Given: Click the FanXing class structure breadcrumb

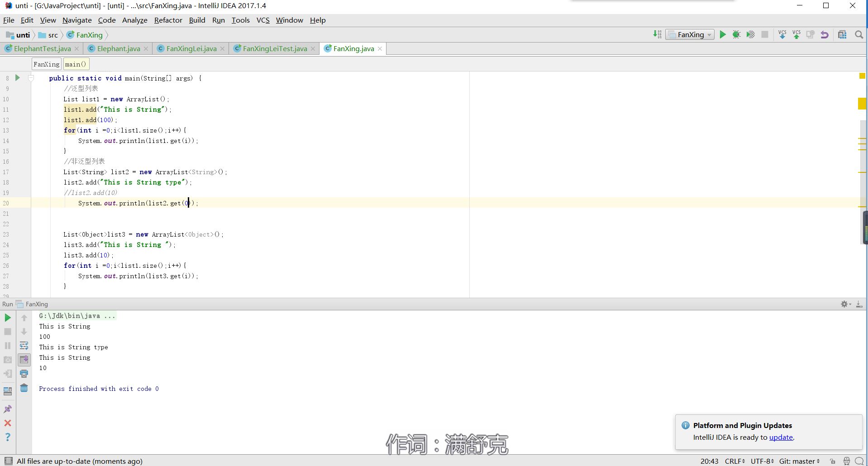Looking at the screenshot, I should [47, 64].
